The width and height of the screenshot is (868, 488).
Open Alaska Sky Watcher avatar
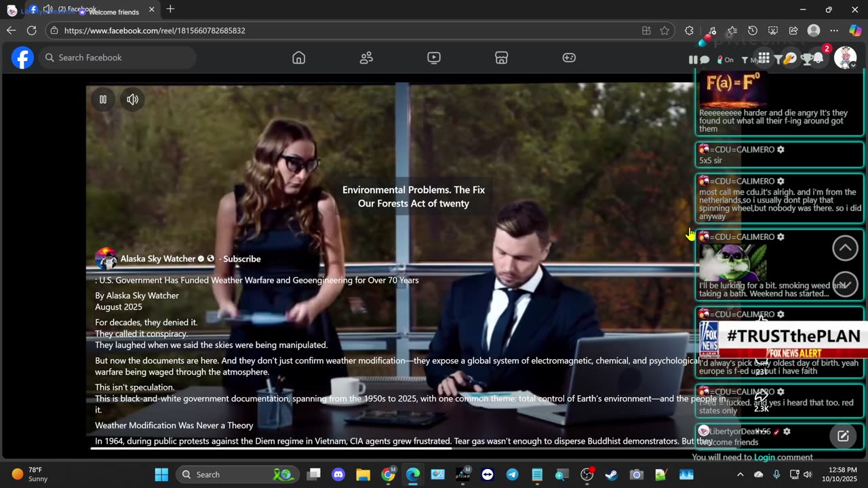(x=106, y=259)
